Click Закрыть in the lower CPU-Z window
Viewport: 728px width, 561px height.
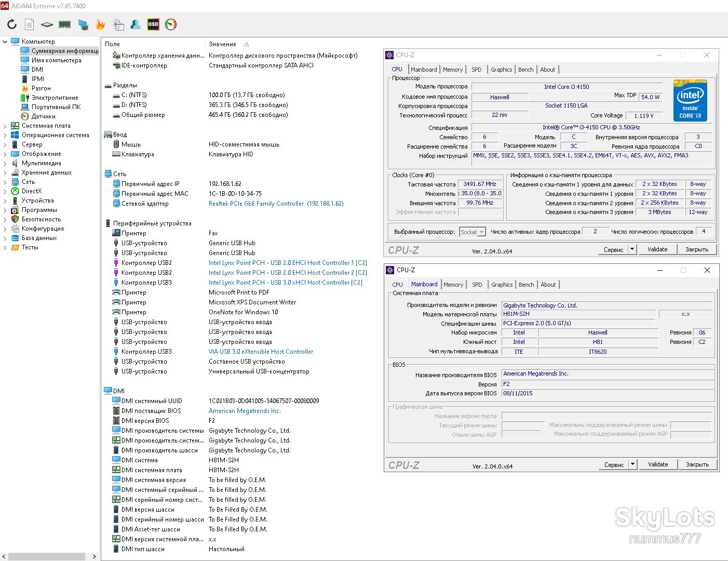(x=697, y=464)
